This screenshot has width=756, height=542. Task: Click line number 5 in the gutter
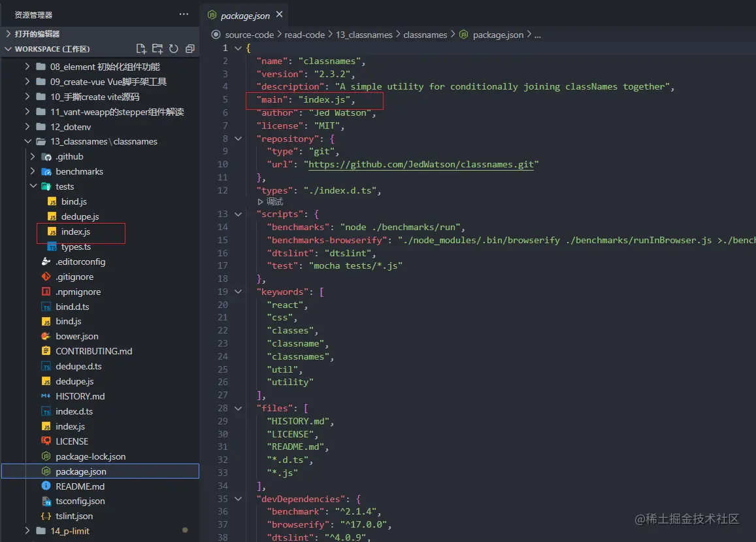click(x=225, y=99)
